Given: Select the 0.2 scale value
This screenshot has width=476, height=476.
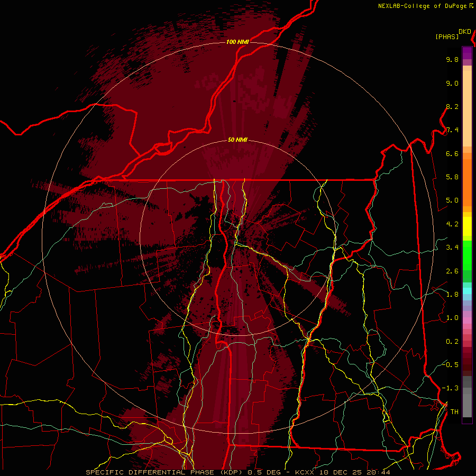Looking at the screenshot, I should [x=452, y=342].
